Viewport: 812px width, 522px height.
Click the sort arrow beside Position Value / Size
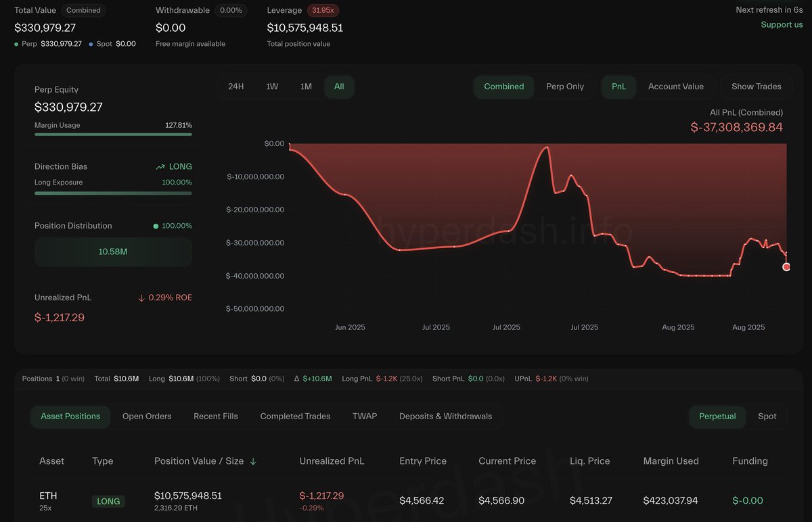pos(253,461)
